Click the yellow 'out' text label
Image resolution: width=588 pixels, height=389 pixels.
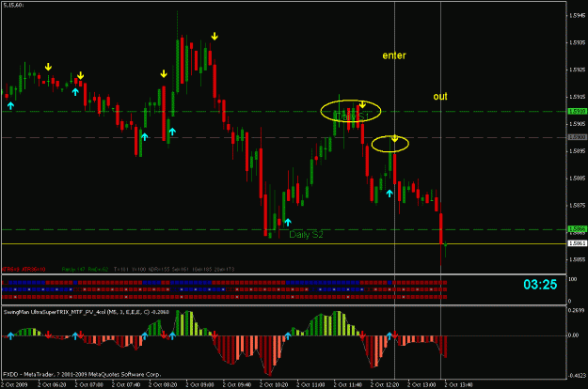pyautogui.click(x=440, y=97)
